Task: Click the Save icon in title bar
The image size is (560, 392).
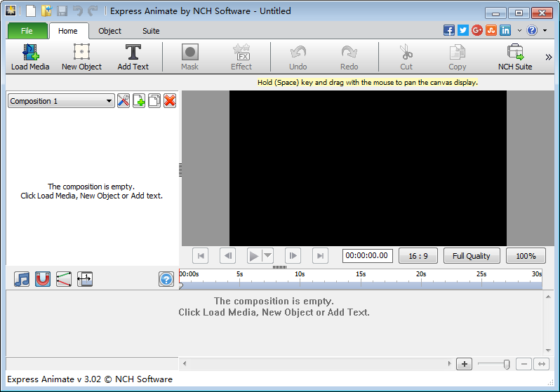Action: [62, 11]
